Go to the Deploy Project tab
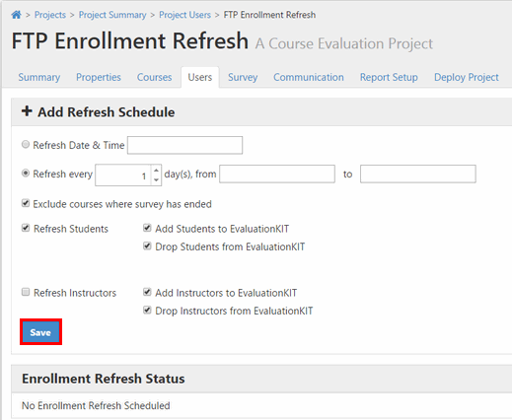The width and height of the screenshot is (512, 420). [x=467, y=77]
